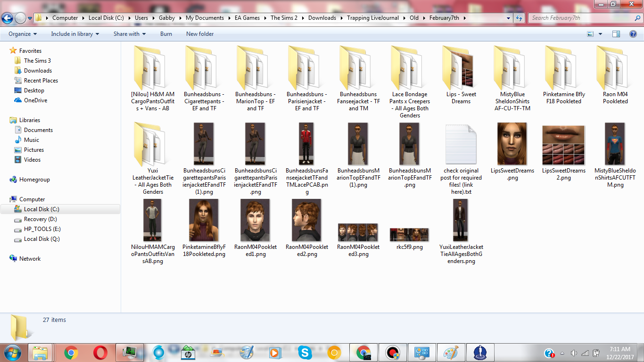644x362 pixels.
Task: Click the Back navigation arrow button
Action: click(x=8, y=18)
